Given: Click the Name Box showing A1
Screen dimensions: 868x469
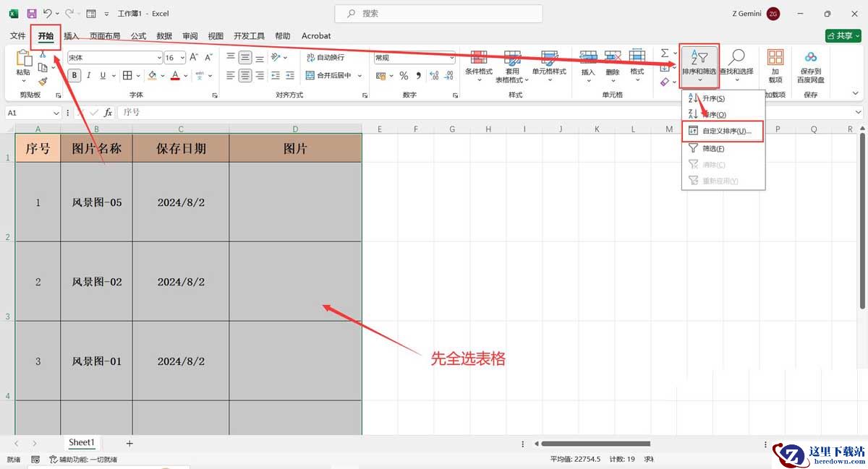Looking at the screenshot, I should click(x=34, y=113).
